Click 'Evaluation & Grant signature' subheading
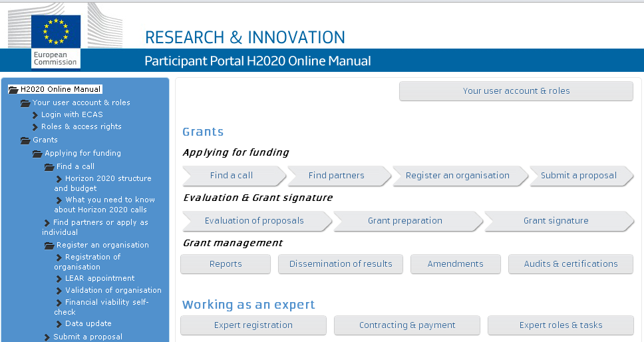The image size is (644, 342). pyautogui.click(x=257, y=198)
